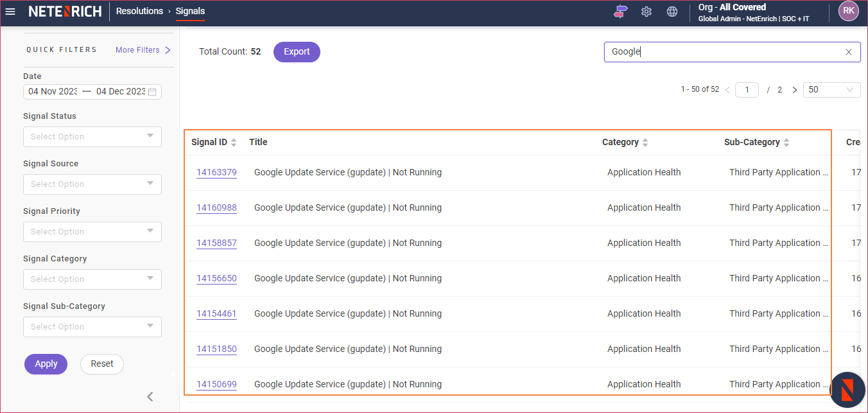Click the 1 - 50 of 52 text

point(700,90)
